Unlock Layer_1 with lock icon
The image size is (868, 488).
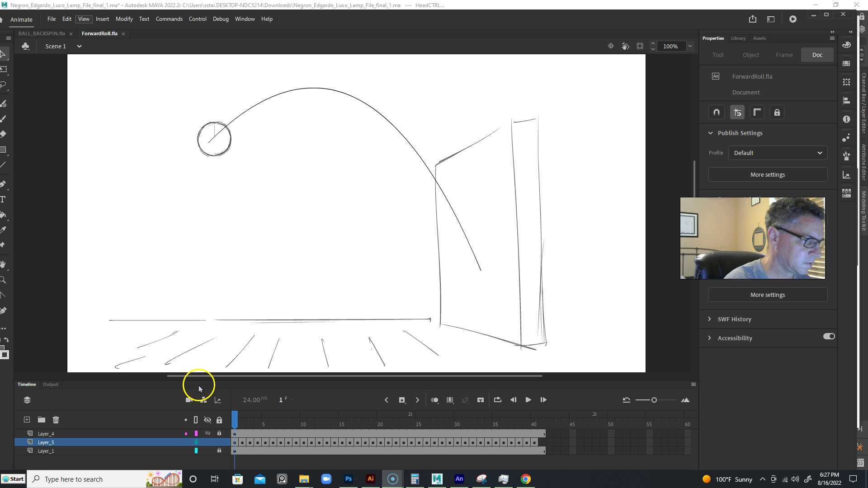(x=219, y=450)
